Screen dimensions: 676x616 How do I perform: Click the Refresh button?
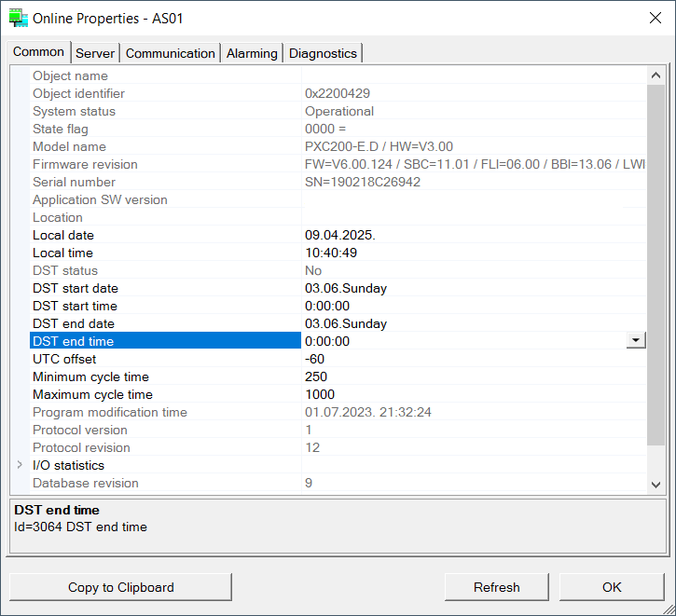(497, 587)
